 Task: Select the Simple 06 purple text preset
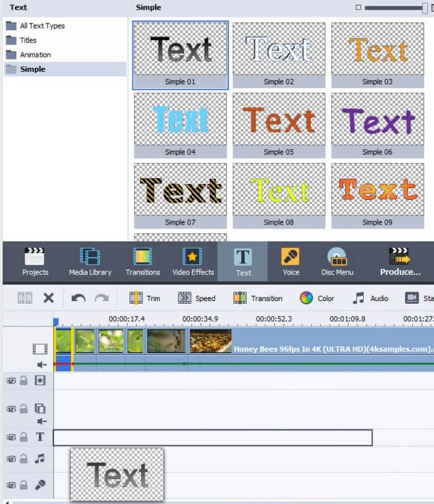(378, 126)
